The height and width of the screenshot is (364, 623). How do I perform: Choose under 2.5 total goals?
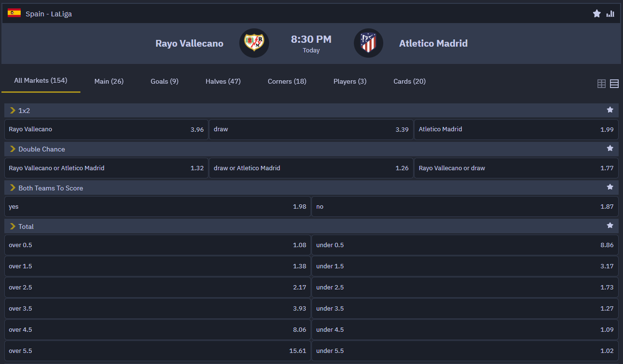click(465, 287)
